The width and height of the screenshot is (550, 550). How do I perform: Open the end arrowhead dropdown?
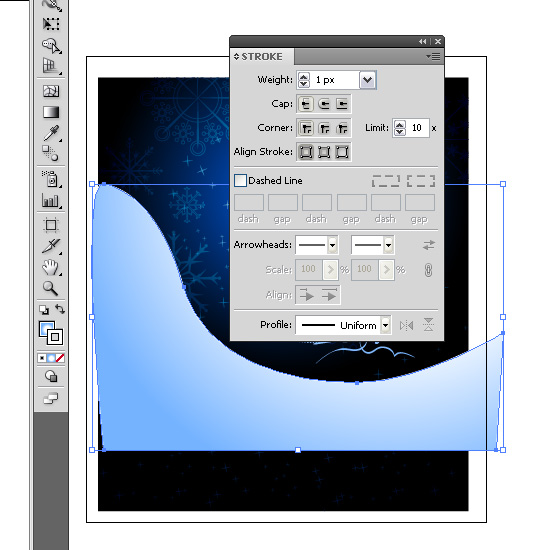point(388,245)
